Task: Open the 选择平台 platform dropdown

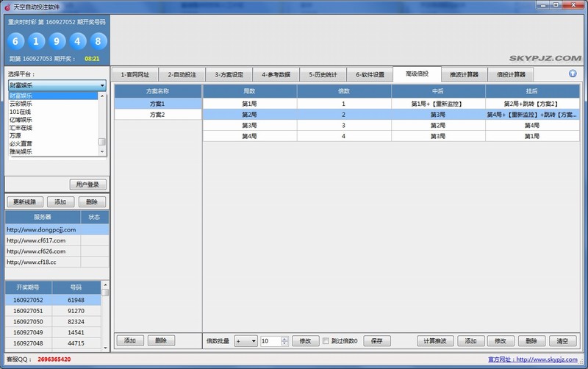Action: [57, 85]
